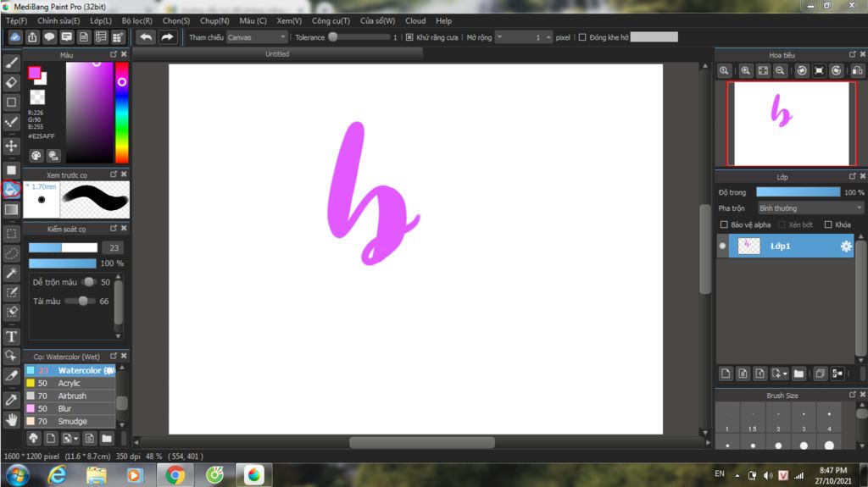This screenshot has width=868, height=487.
Task: Flip the navigator view horizontally
Action: pyautogui.click(x=858, y=70)
